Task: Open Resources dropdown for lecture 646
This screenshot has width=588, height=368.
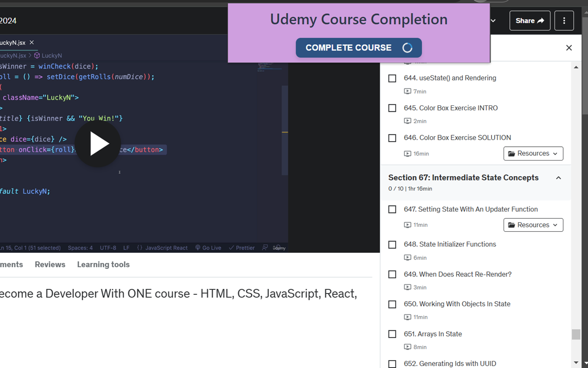Action: [x=533, y=154]
